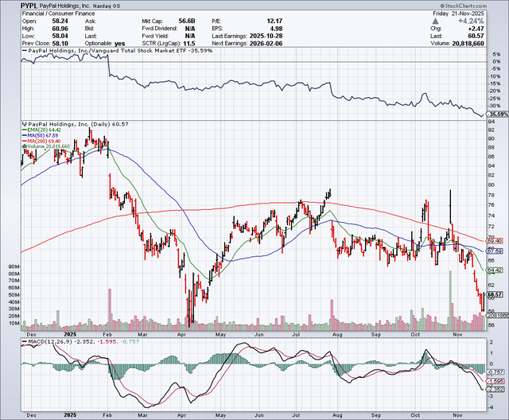Click the SCTR (LrgCap) value 11.5
The width and height of the screenshot is (509, 420).
coord(189,44)
